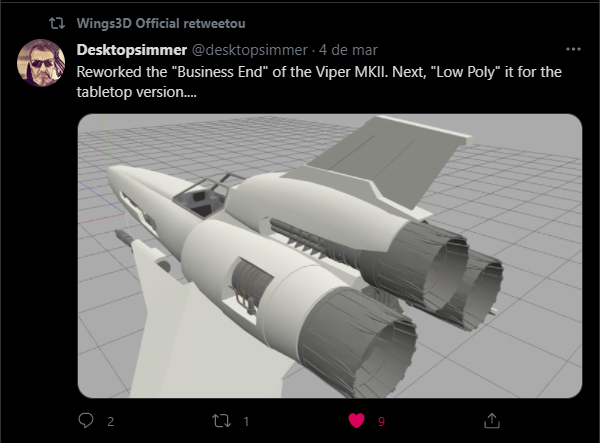Toggle the pink heart like button
Image resolution: width=600 pixels, height=443 pixels.
[x=356, y=421]
